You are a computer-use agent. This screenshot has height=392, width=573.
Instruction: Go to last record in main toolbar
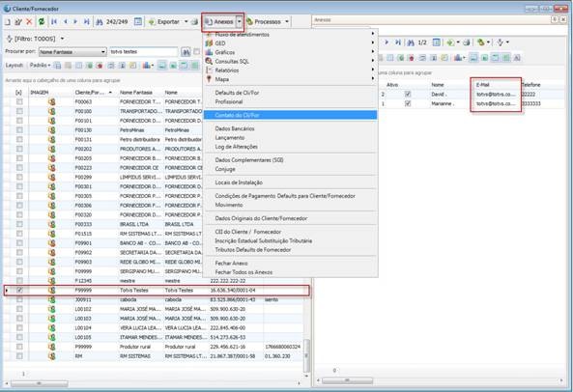click(x=87, y=22)
